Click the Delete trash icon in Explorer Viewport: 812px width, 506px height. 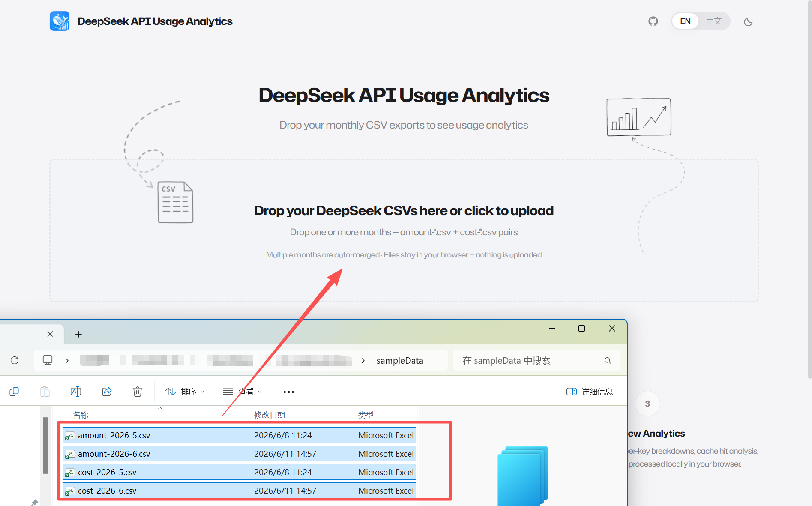[x=138, y=392]
